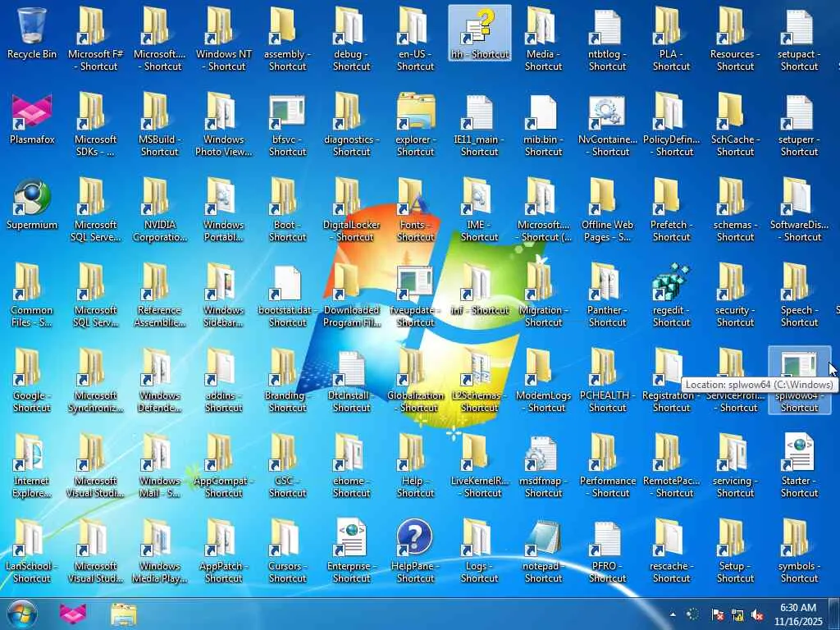Click the ntbtlog - Shortcut file
Screen dimensions: 840x630
pyautogui.click(x=608, y=39)
